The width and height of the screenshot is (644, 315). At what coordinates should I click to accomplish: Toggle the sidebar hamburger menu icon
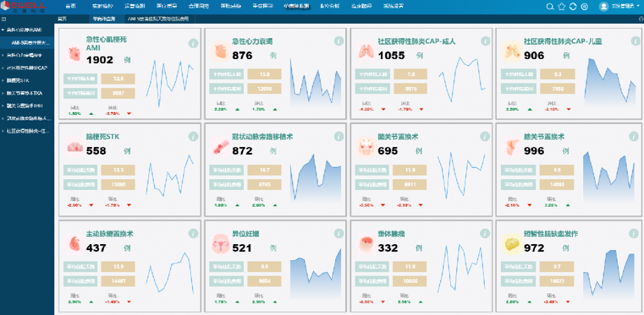click(x=4, y=19)
